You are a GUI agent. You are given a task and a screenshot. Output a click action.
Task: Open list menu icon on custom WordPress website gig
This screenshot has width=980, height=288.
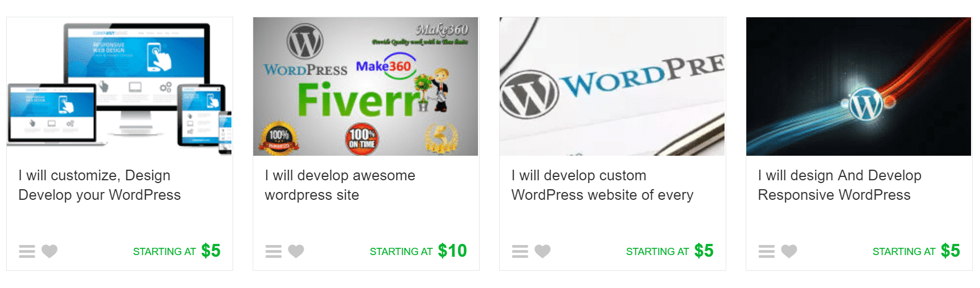click(520, 252)
